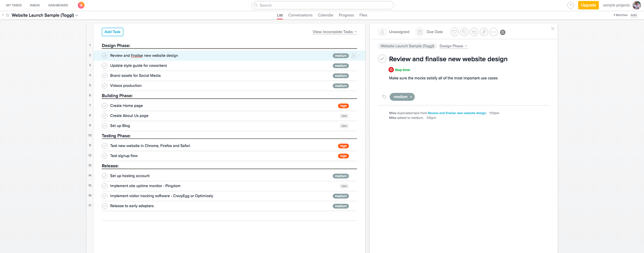Open the help question mark icon
Image resolution: width=644 pixels, height=253 pixels.
pyautogui.click(x=571, y=5)
